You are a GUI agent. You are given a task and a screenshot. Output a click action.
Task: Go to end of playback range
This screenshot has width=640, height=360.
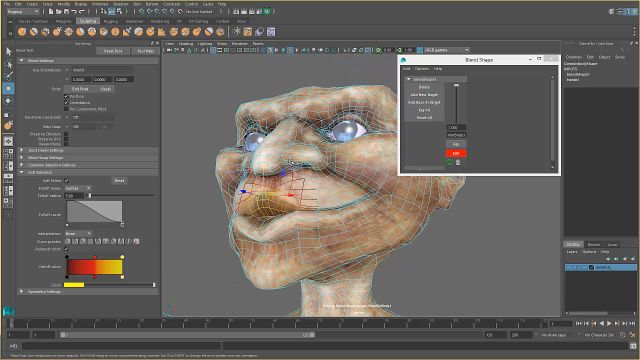pyautogui.click(x=632, y=323)
